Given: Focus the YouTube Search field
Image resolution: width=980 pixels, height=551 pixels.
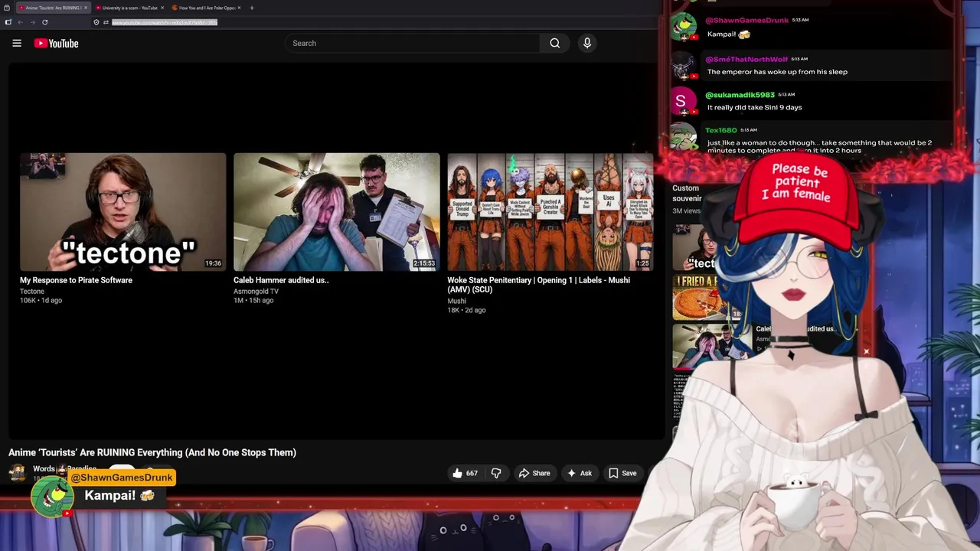Looking at the screenshot, I should coord(413,44).
